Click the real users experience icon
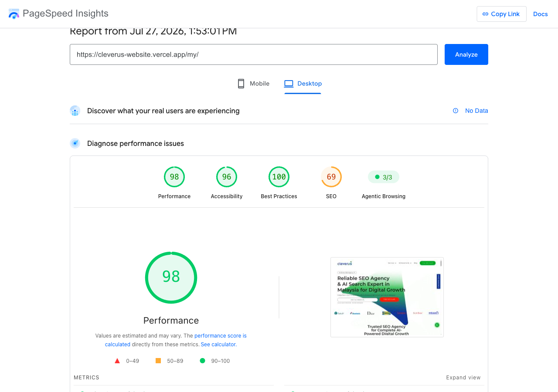 coord(75,111)
